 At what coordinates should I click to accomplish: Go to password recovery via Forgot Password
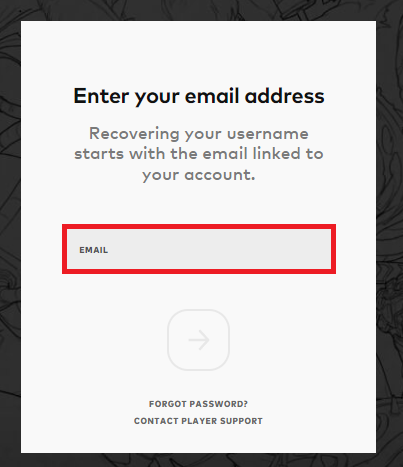point(198,404)
